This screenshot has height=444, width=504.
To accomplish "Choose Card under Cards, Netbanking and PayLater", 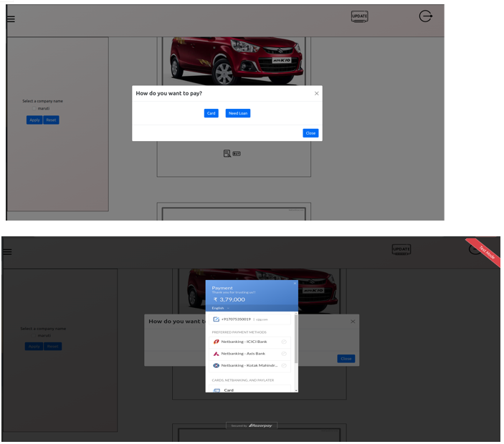I will (249, 390).
